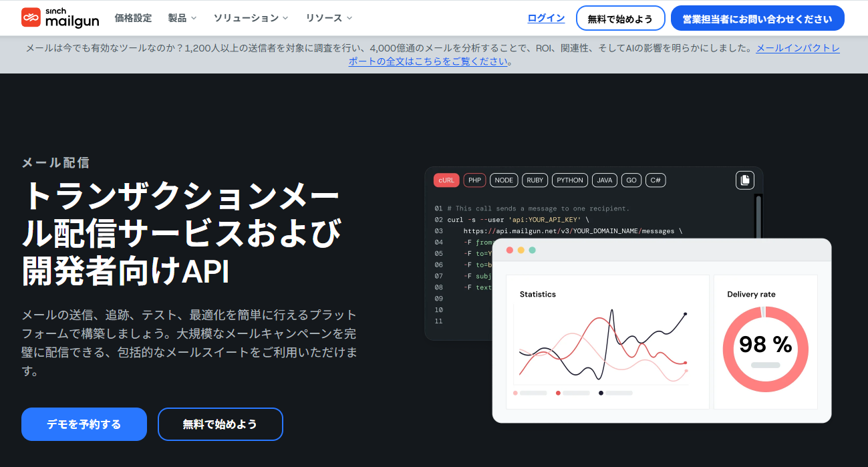Viewport: 868px width, 467px height.
Task: Click the ログイン link
Action: point(546,18)
